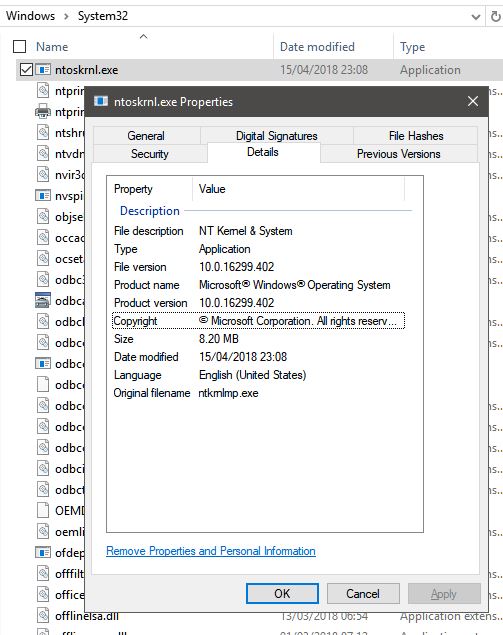Image resolution: width=503 pixels, height=635 pixels.
Task: Uncheck the ntoskrnl.exe file checkbox
Action: 26,70
